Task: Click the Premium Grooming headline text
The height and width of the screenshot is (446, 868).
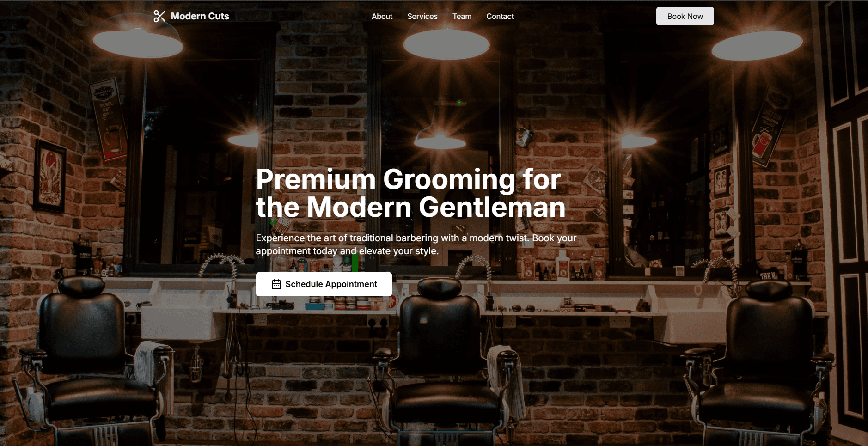Action: (x=410, y=193)
